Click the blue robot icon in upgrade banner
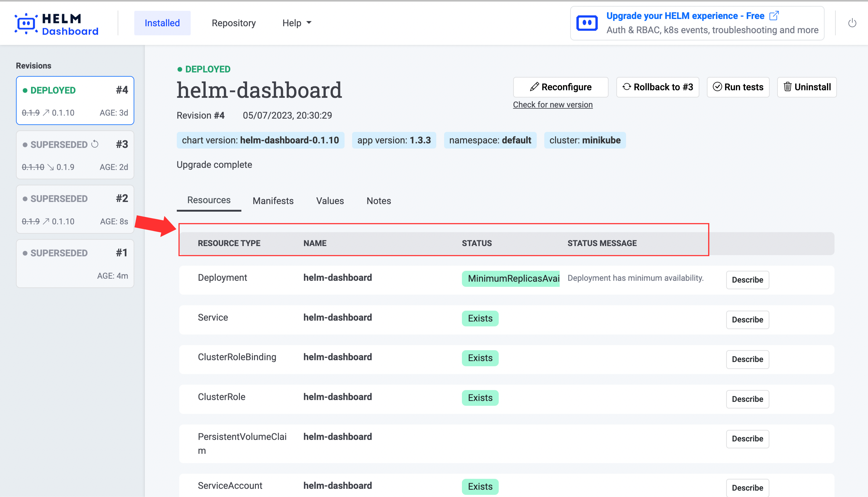Image resolution: width=868 pixels, height=497 pixels. pos(587,23)
